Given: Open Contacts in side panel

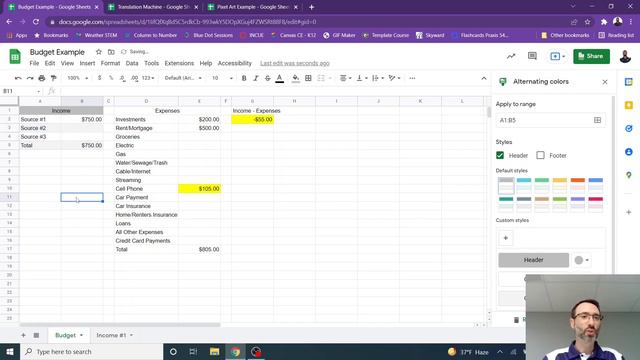Looking at the screenshot, I should click(629, 152).
